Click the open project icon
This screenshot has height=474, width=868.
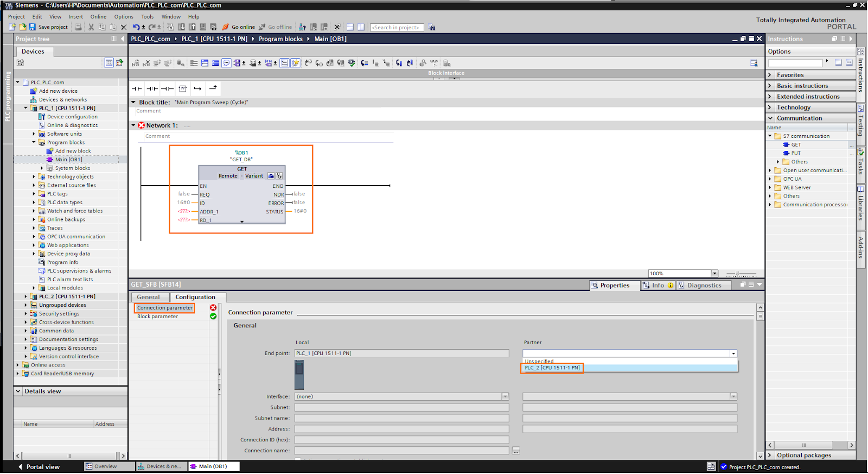pos(23,27)
